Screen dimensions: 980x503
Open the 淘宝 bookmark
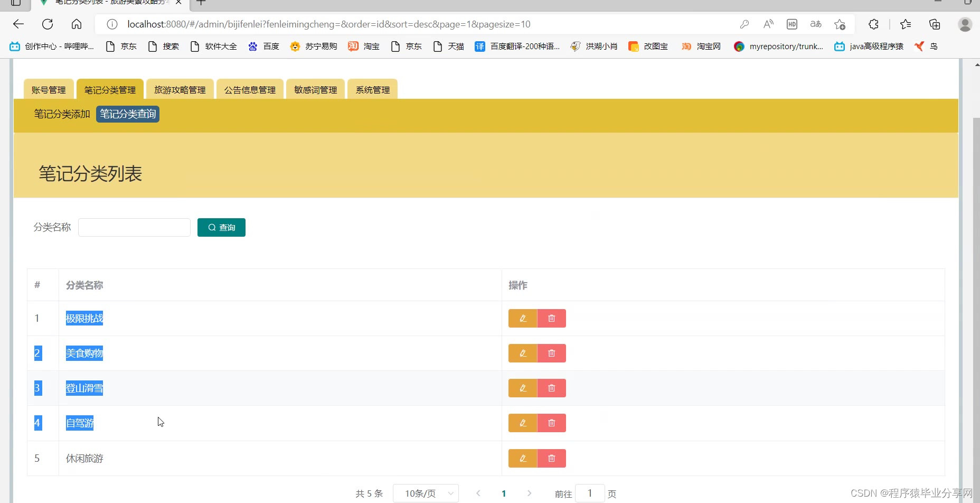[364, 46]
